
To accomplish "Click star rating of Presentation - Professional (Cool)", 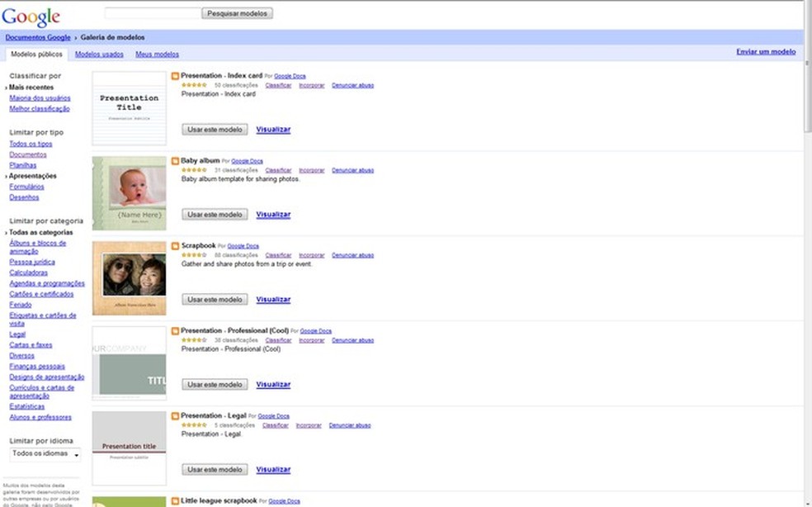I will 194,340.
